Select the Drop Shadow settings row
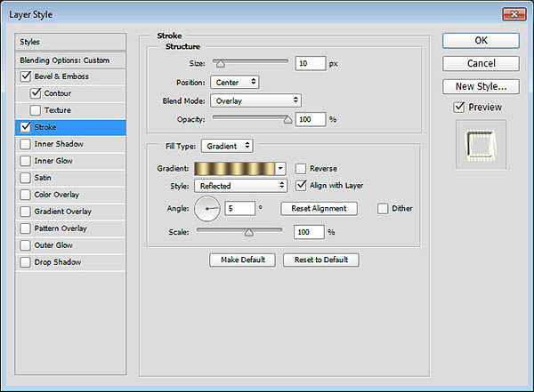 [x=70, y=262]
